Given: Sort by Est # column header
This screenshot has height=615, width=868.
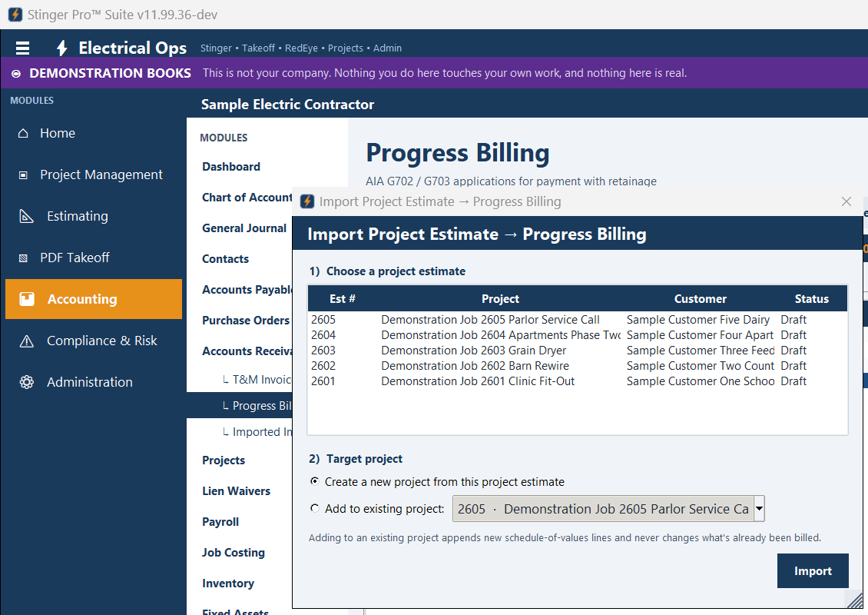Looking at the screenshot, I should tap(342, 298).
